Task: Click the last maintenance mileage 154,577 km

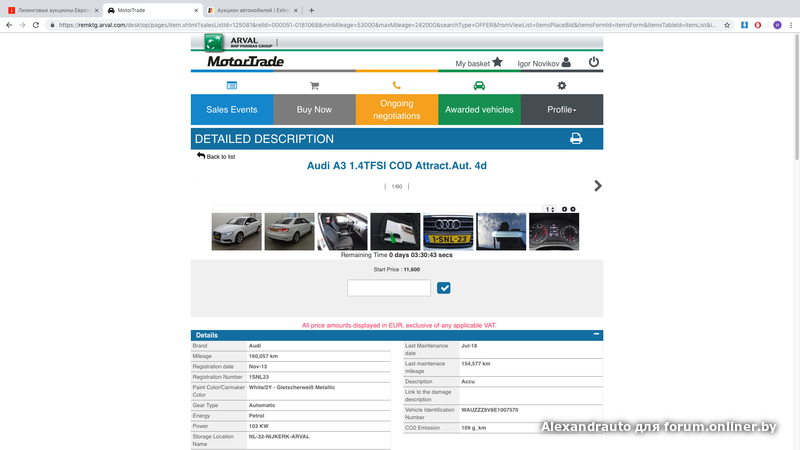Action: click(x=476, y=364)
